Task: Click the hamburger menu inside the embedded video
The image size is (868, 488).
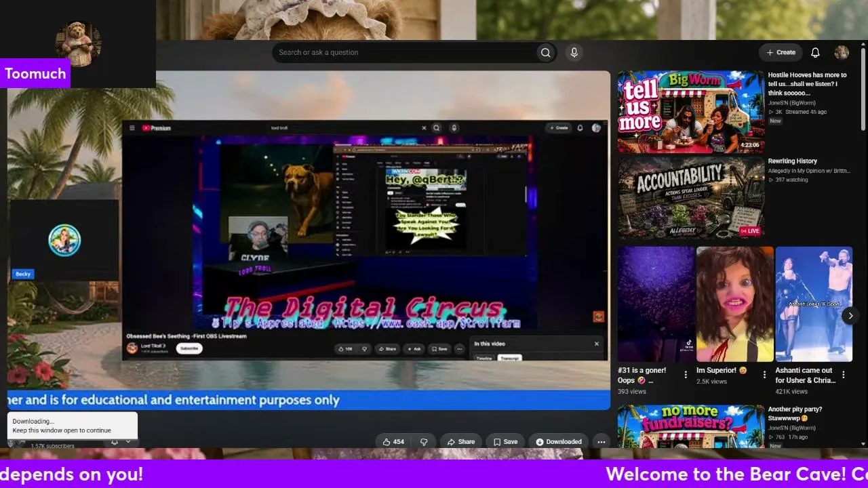Action: (x=132, y=127)
